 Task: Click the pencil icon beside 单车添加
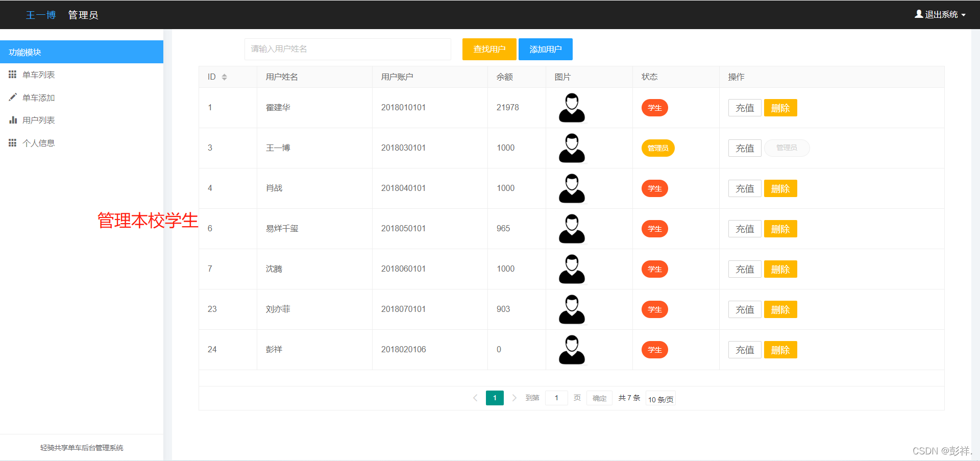coord(13,97)
